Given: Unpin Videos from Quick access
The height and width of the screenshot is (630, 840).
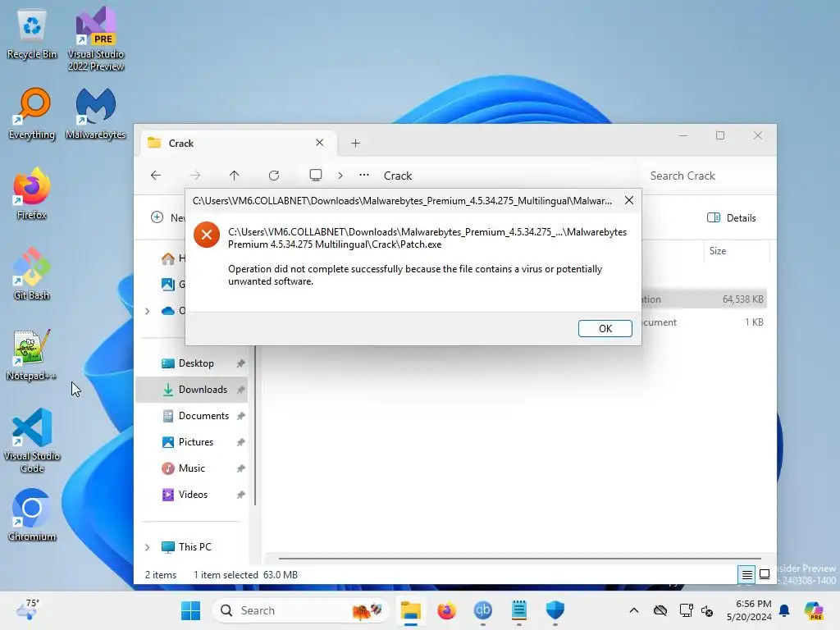Looking at the screenshot, I should (x=241, y=495).
